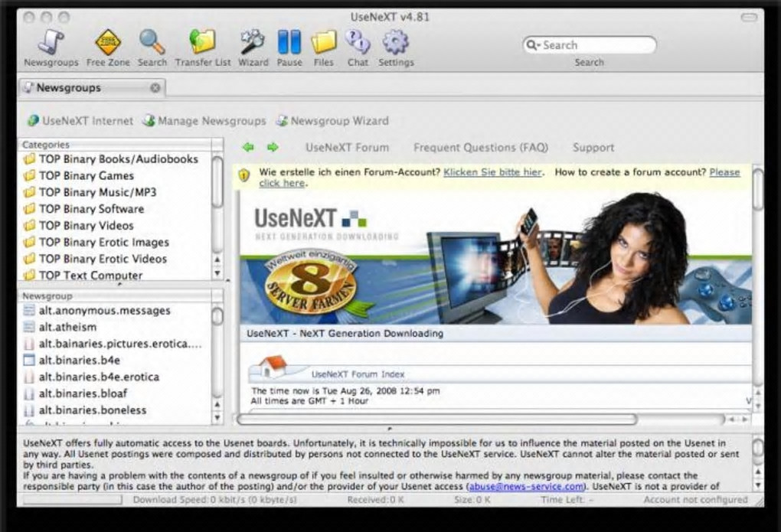Click the abuse@news-service.com email link

(526, 486)
